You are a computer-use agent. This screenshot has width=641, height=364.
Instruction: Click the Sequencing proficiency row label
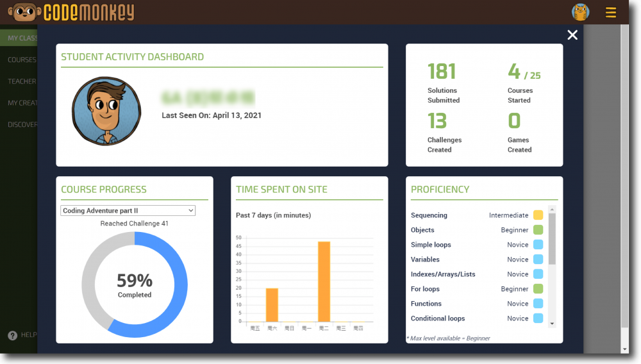[429, 215]
